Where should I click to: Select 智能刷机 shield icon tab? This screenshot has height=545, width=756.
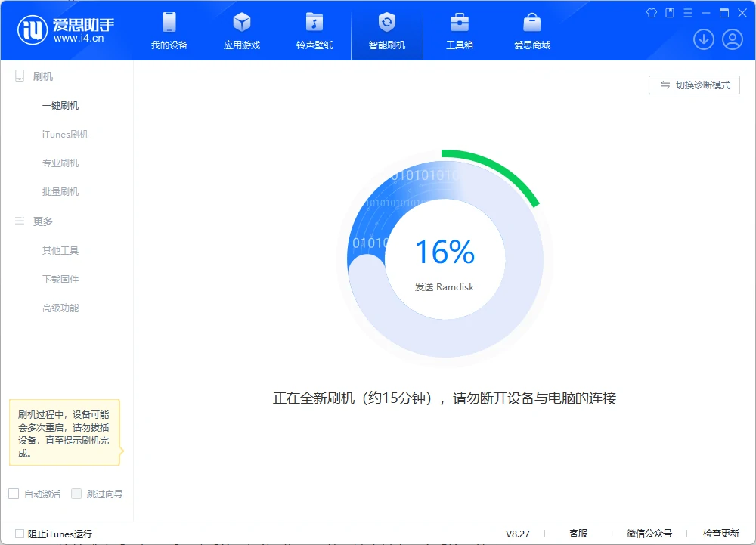click(386, 31)
